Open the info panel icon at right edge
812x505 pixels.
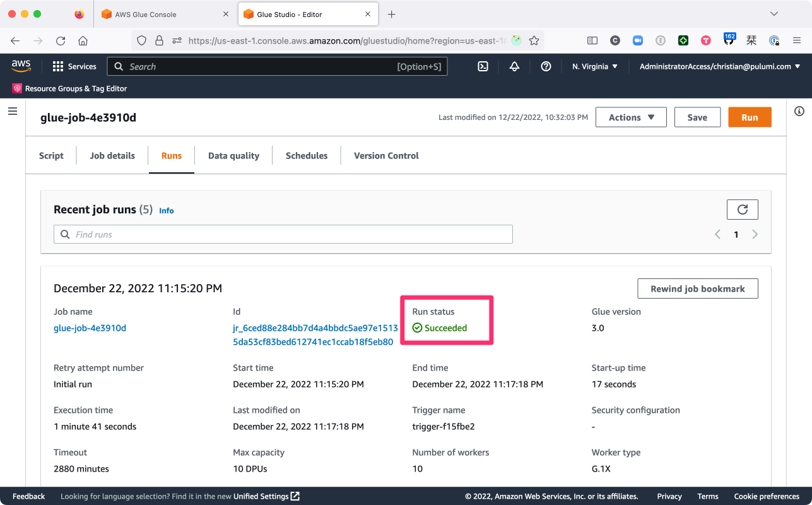coord(799,111)
